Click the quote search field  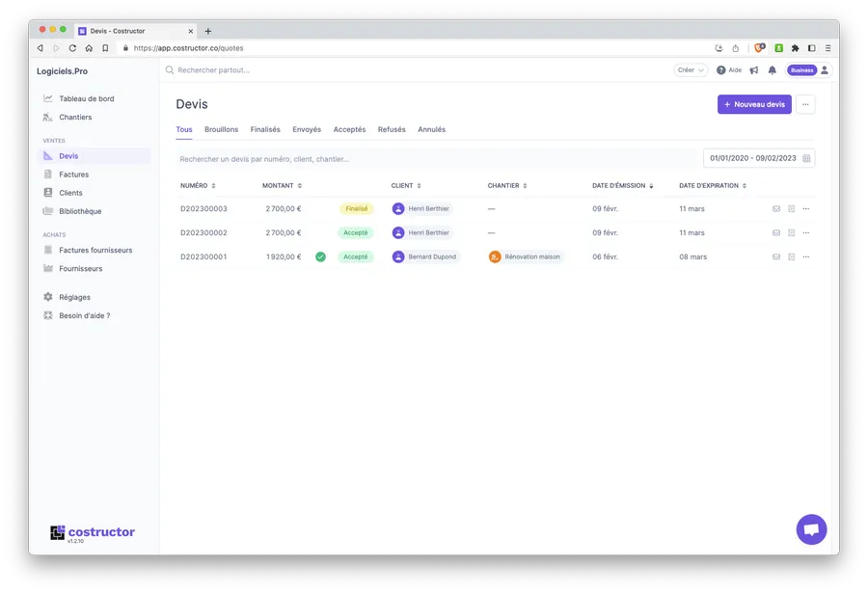[436, 159]
